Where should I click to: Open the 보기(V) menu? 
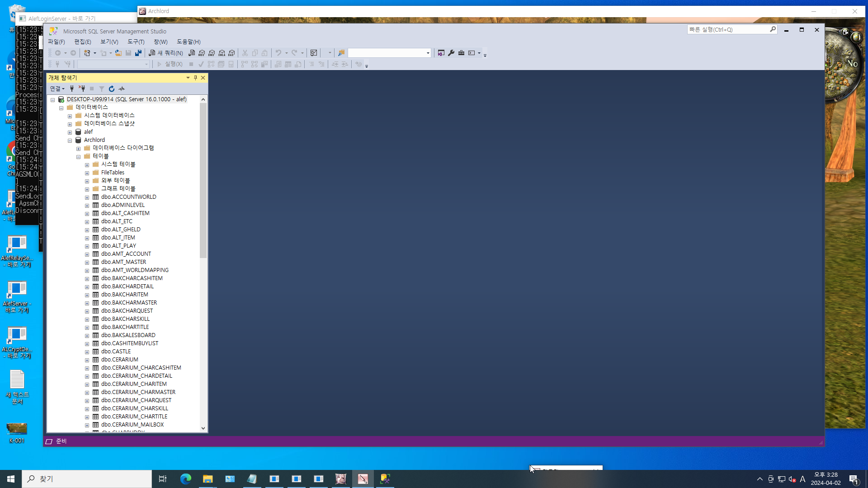tap(109, 42)
